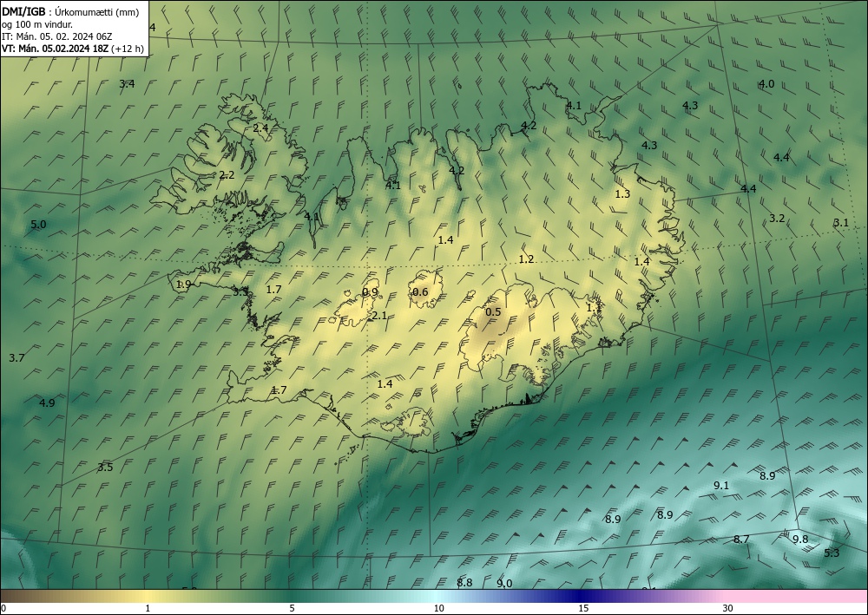Viewport: 868px width, 615px height.
Task: Click the 0.6 value on Hofsjökull glacier
Action: pos(420,292)
